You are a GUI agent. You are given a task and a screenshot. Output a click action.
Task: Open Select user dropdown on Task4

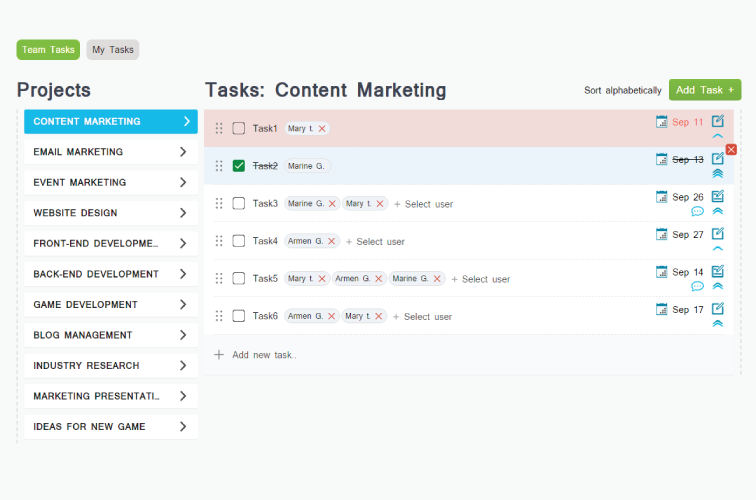coord(375,242)
